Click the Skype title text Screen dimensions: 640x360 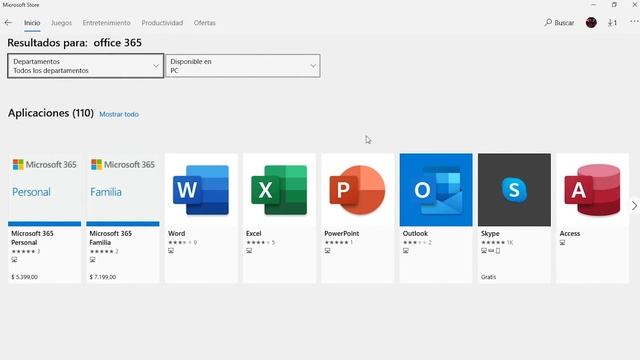coord(490,233)
